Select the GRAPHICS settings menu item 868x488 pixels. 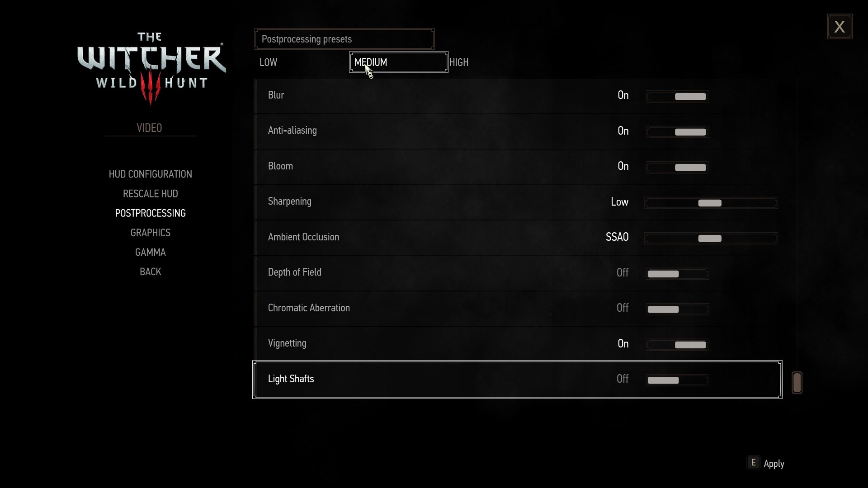(151, 232)
